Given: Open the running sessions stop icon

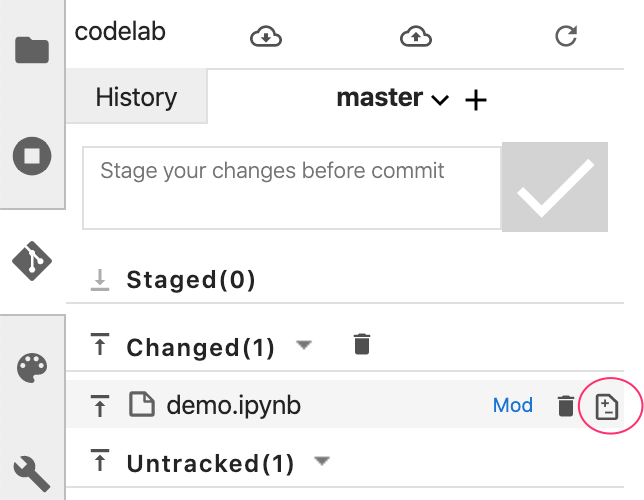Looking at the screenshot, I should (32, 155).
